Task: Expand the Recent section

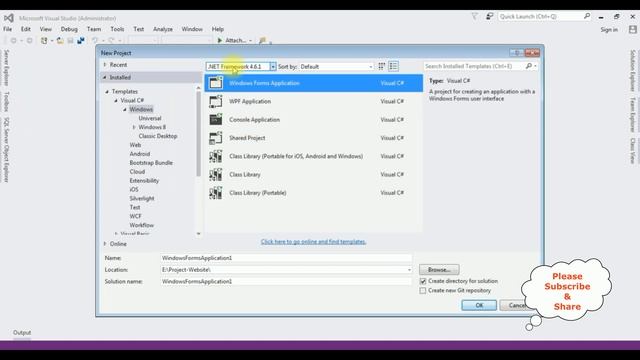Action: [105, 65]
